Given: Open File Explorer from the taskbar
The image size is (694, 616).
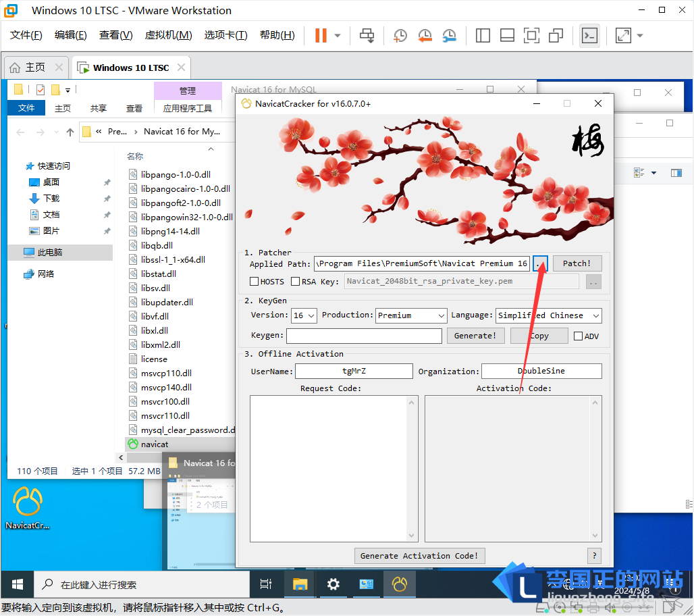Looking at the screenshot, I should tap(300, 584).
